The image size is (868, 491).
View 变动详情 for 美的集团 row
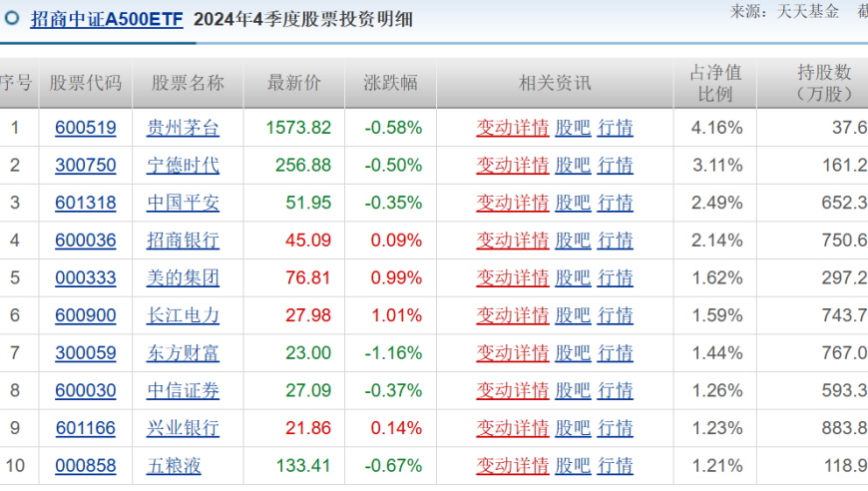(x=513, y=277)
